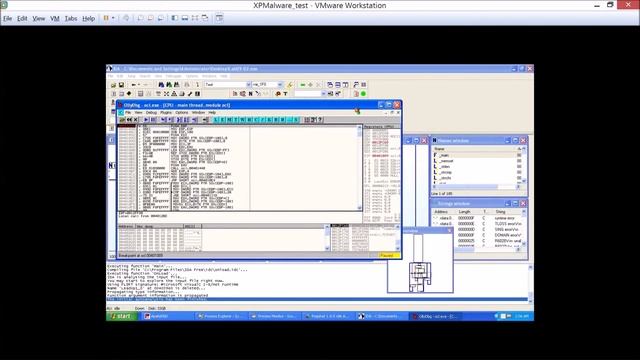Click IDA save toolbar icon

click(x=122, y=84)
